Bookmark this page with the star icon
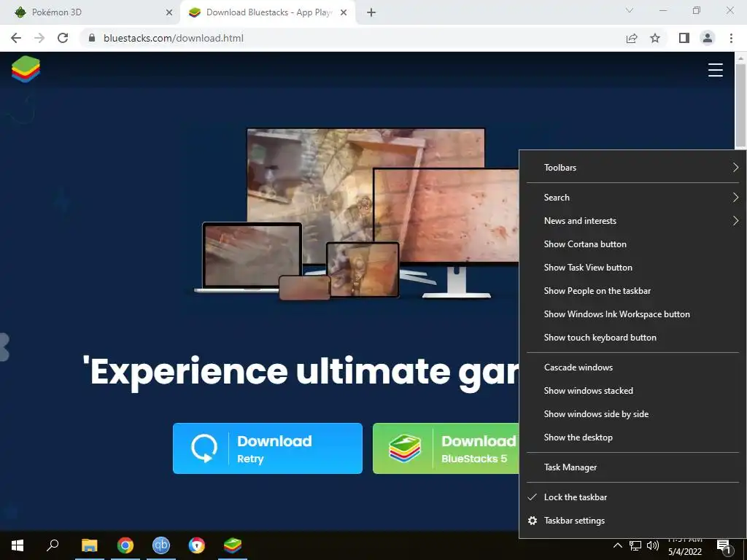This screenshot has width=747, height=560. [655, 38]
